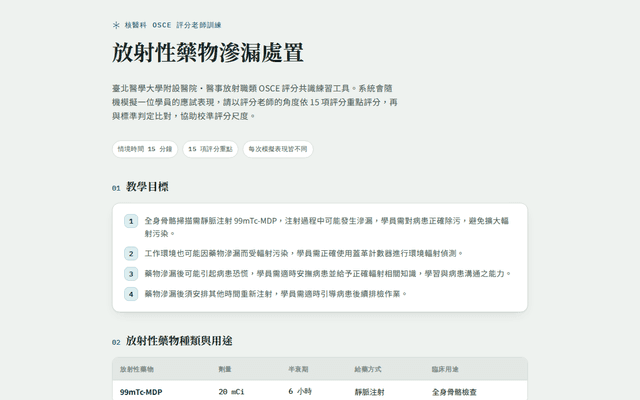
Task: Click the 99mTc-MDP table cell
Action: click(141, 392)
